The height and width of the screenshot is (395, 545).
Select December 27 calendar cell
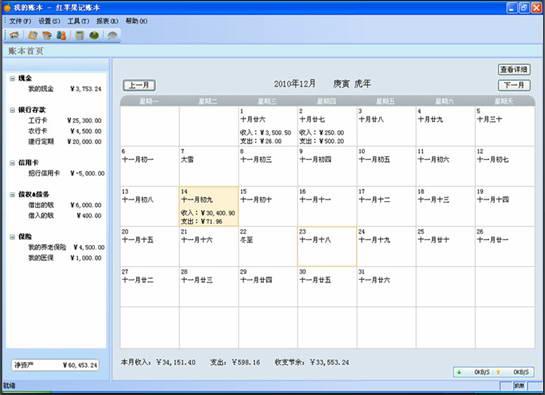point(150,287)
